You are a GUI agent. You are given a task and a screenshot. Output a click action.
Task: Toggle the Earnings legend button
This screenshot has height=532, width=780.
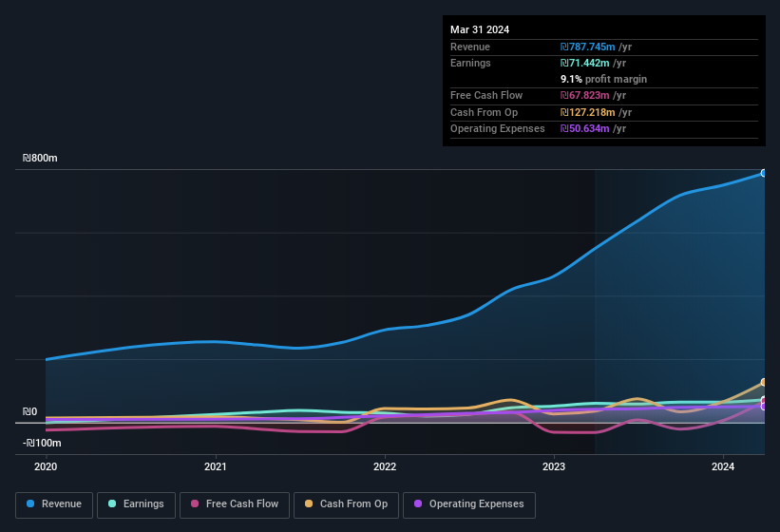pos(136,504)
